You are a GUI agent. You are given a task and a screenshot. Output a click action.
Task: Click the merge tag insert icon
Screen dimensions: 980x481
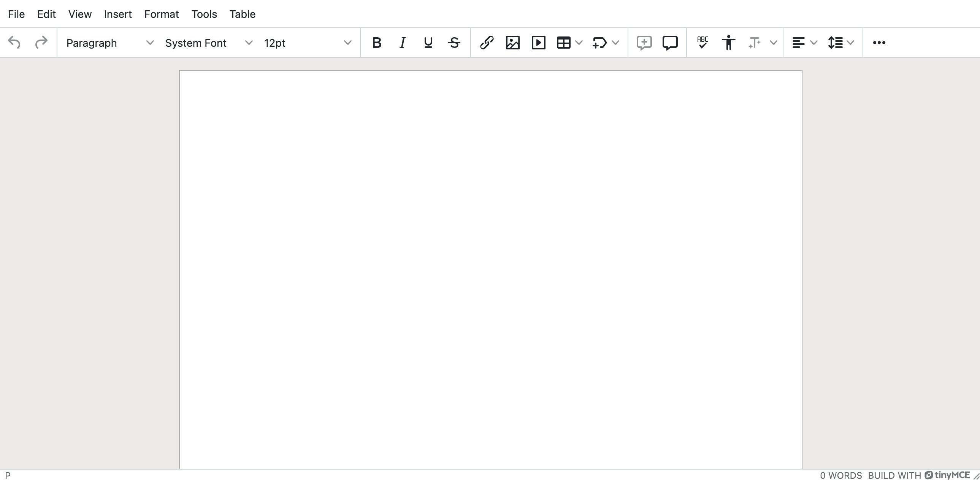(x=599, y=43)
